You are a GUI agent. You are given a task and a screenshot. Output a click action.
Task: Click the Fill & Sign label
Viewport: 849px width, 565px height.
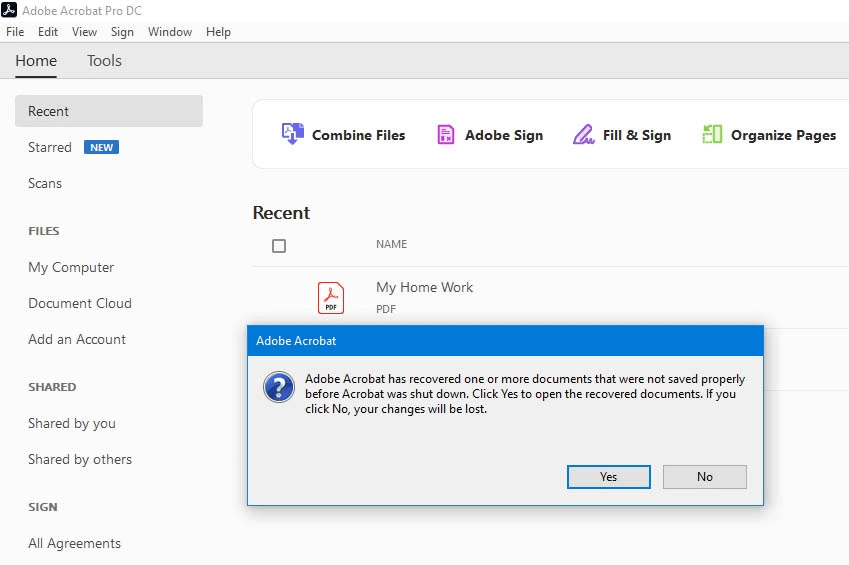click(x=637, y=135)
